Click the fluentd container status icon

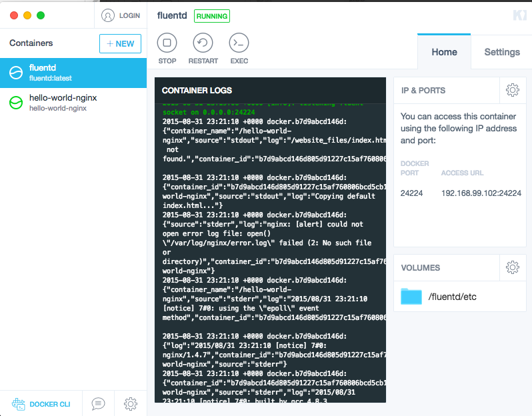click(16, 73)
